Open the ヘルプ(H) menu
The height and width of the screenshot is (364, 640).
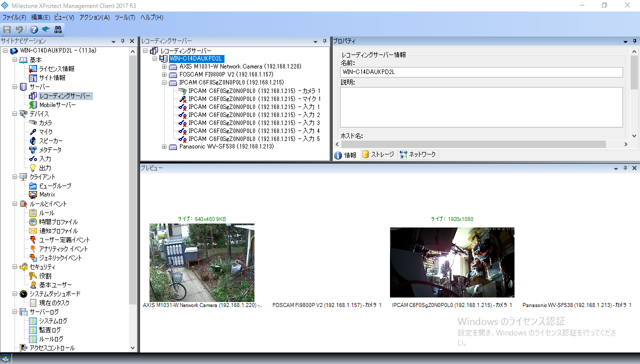pyautogui.click(x=151, y=17)
